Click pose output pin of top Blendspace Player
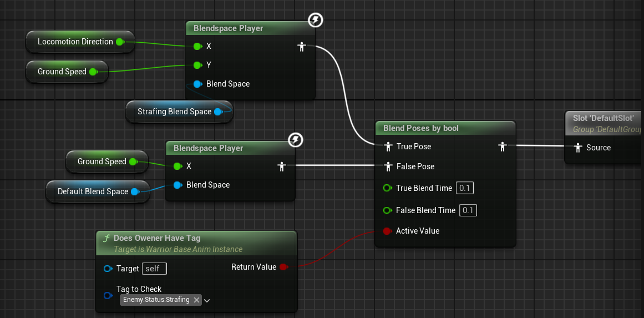The height and width of the screenshot is (318, 644). click(x=302, y=47)
